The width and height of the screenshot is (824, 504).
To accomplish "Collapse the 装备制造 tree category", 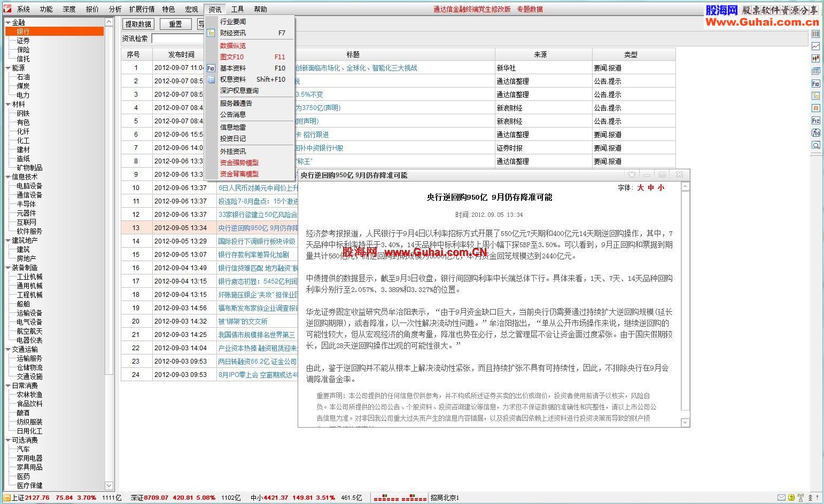I will pos(8,267).
